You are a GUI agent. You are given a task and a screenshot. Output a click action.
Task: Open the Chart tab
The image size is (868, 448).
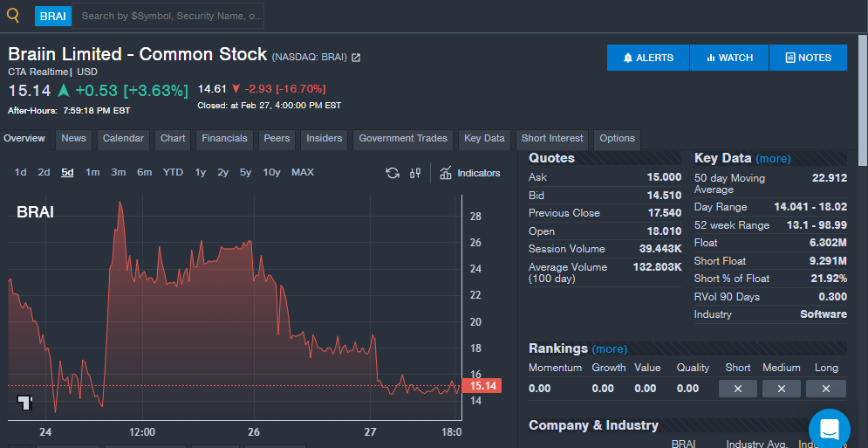click(x=173, y=139)
